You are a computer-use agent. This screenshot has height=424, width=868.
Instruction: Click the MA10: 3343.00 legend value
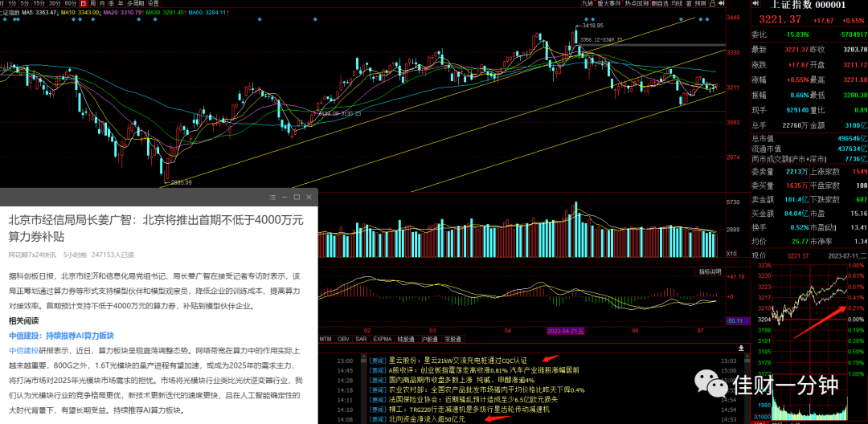click(80, 12)
